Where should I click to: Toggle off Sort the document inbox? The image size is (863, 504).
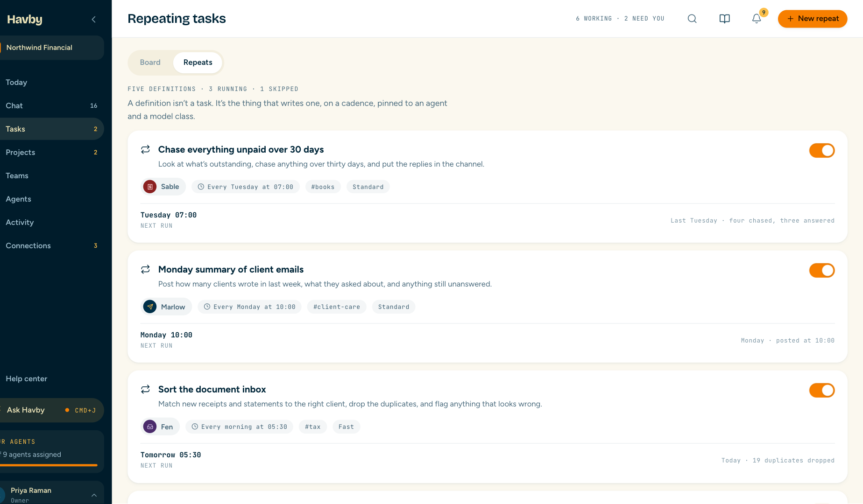pyautogui.click(x=822, y=390)
